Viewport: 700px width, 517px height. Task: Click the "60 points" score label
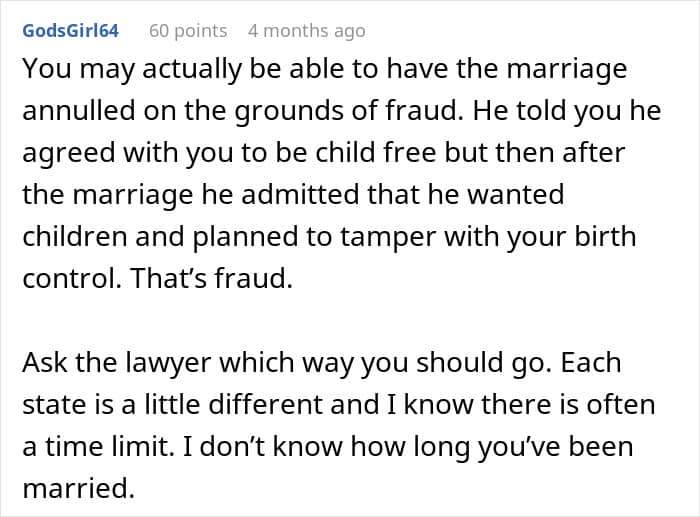(x=188, y=31)
